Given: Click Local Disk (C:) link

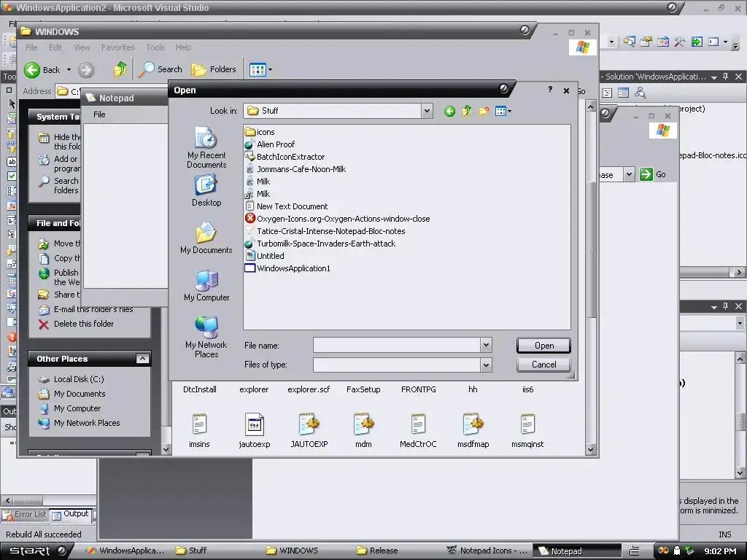Looking at the screenshot, I should point(79,379).
